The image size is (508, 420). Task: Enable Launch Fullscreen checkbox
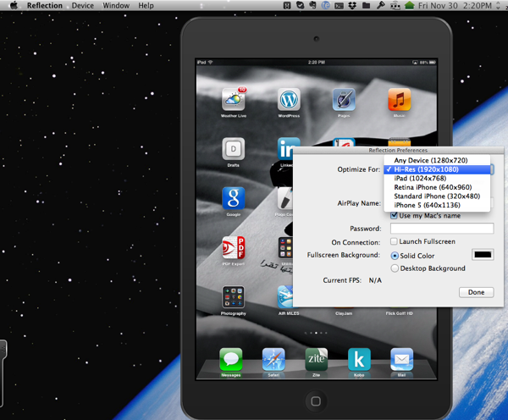(395, 242)
